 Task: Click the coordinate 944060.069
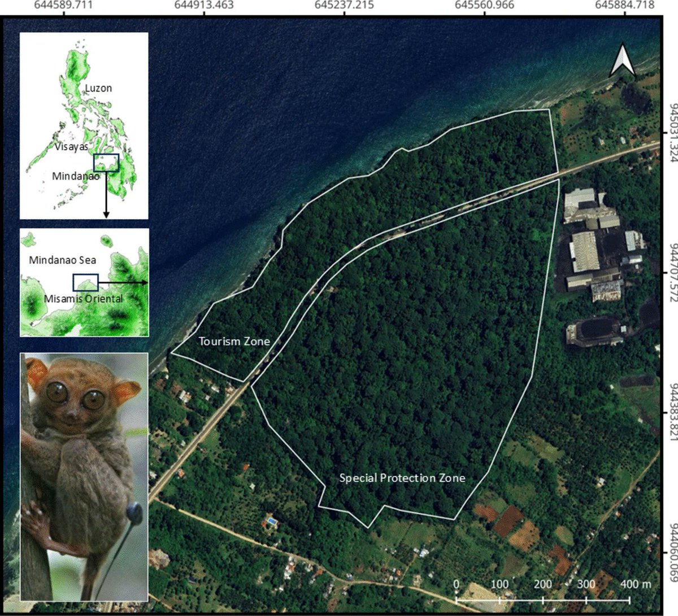tap(673, 554)
